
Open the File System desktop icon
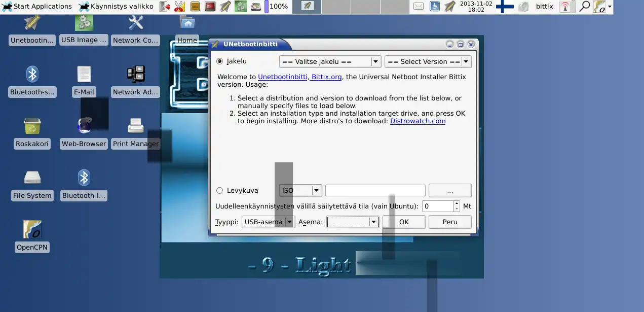tap(32, 186)
